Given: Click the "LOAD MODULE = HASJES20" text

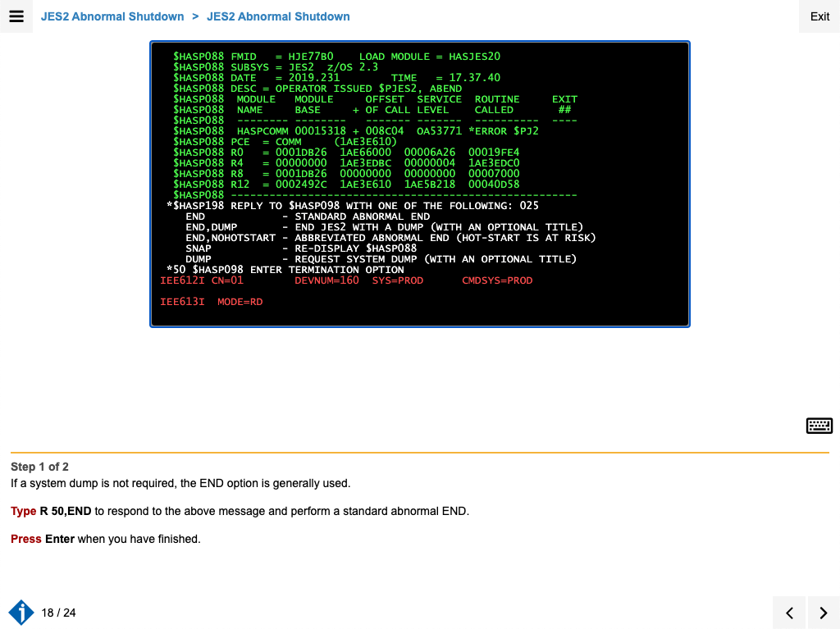Looking at the screenshot, I should point(430,57).
